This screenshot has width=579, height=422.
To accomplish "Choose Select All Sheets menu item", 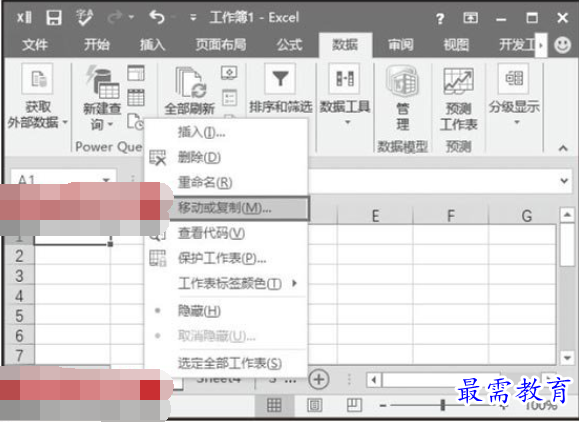I will pyautogui.click(x=226, y=363).
